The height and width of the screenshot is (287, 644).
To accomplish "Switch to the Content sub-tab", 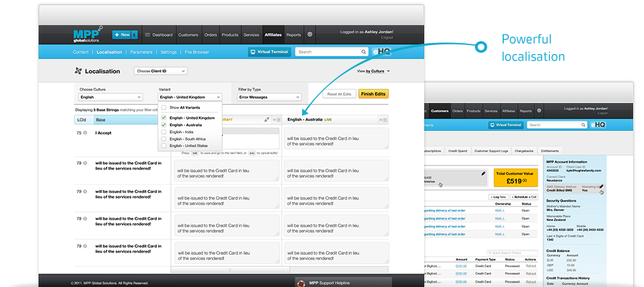I will coord(80,52).
